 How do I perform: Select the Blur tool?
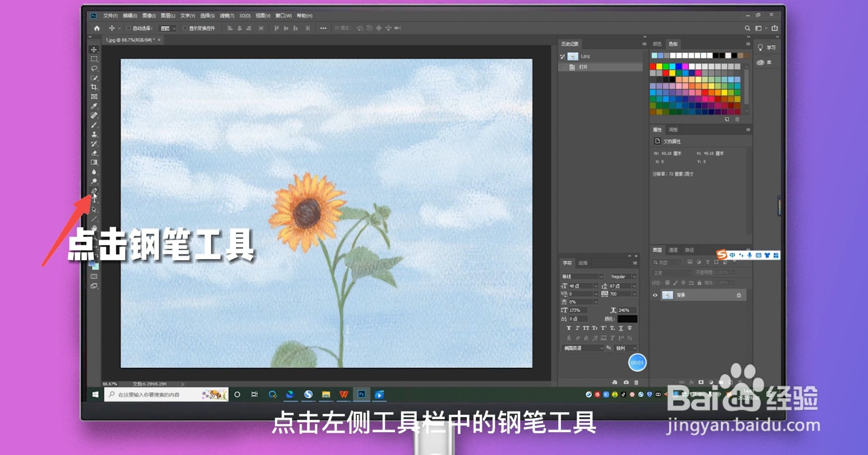point(94,172)
